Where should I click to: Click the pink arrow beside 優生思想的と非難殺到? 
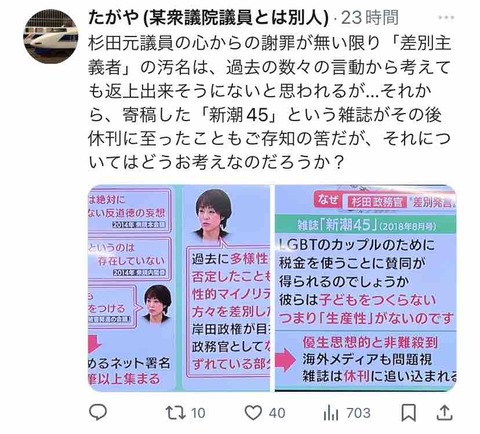[x=286, y=360]
